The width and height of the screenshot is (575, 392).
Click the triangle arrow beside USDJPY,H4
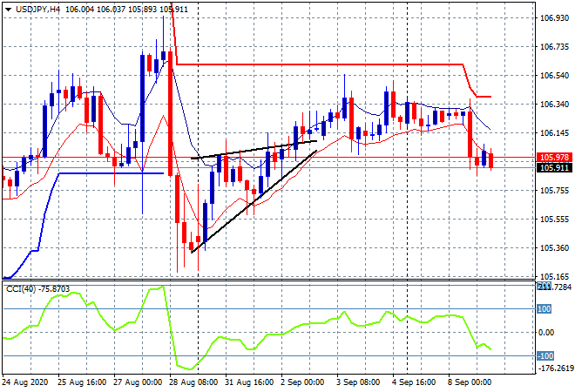tap(8, 10)
